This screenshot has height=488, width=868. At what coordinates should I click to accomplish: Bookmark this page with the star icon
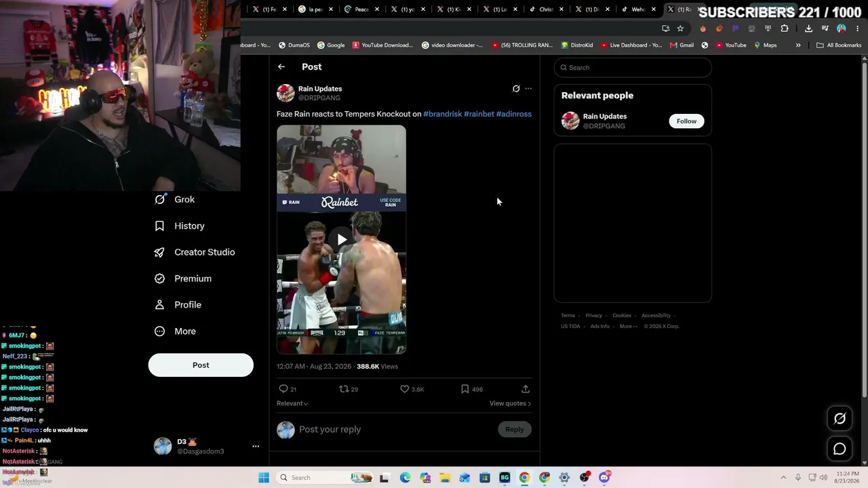click(x=680, y=28)
